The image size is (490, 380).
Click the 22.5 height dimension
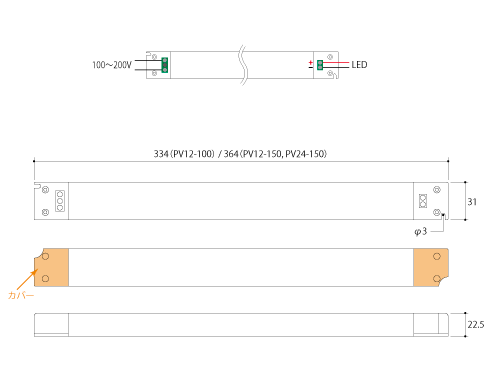(x=476, y=324)
